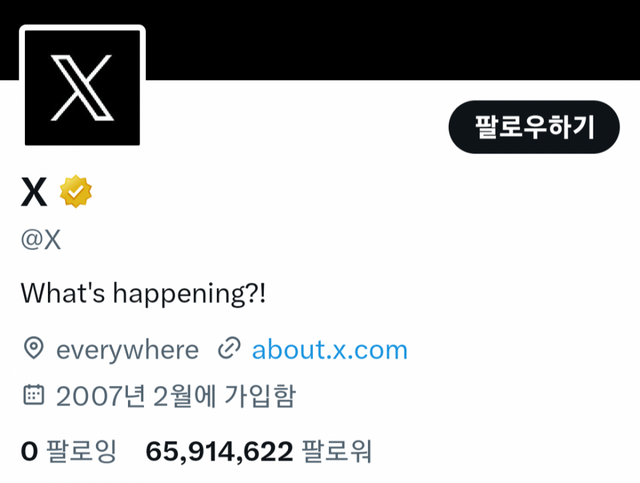This screenshot has height=483, width=640.
Task: Click the 팔로우하기 follow button
Action: tap(534, 127)
